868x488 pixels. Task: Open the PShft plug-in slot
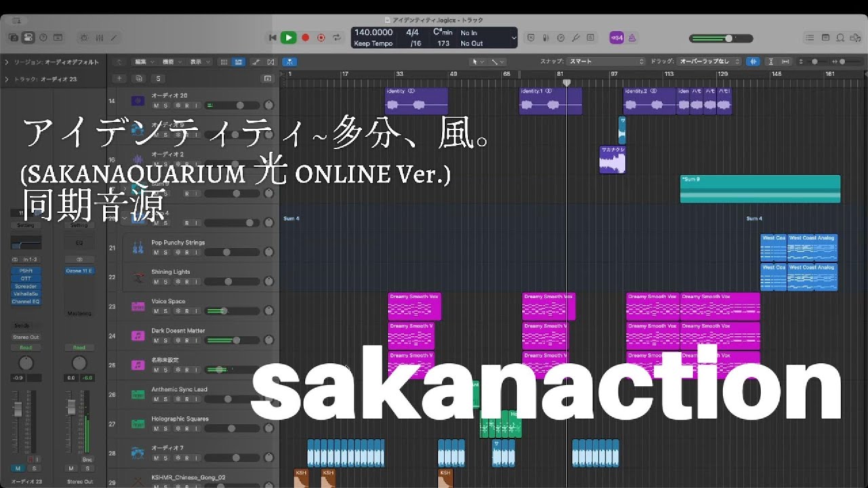tap(26, 271)
